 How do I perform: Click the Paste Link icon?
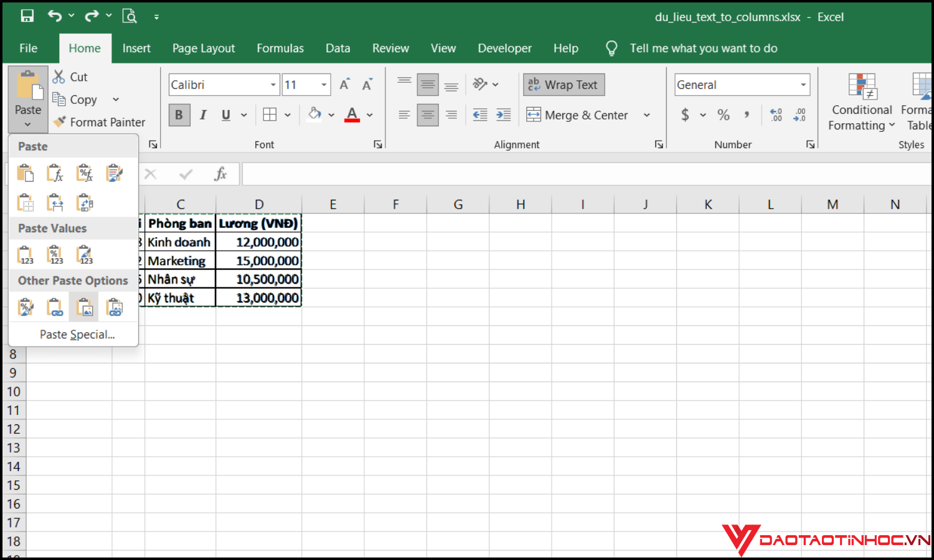55,307
